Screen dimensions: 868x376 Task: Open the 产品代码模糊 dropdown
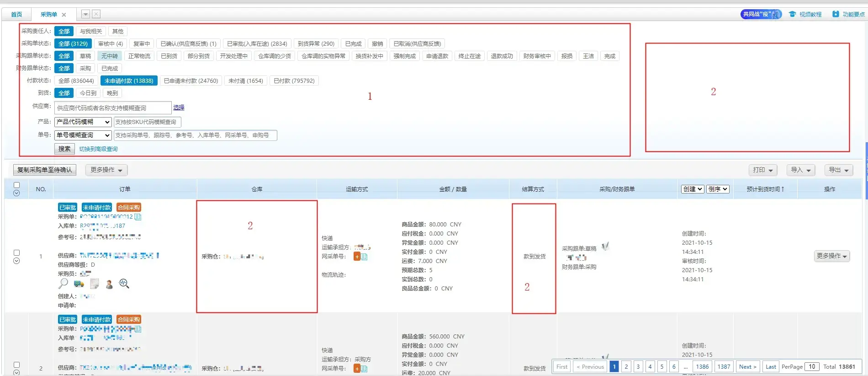tap(83, 122)
